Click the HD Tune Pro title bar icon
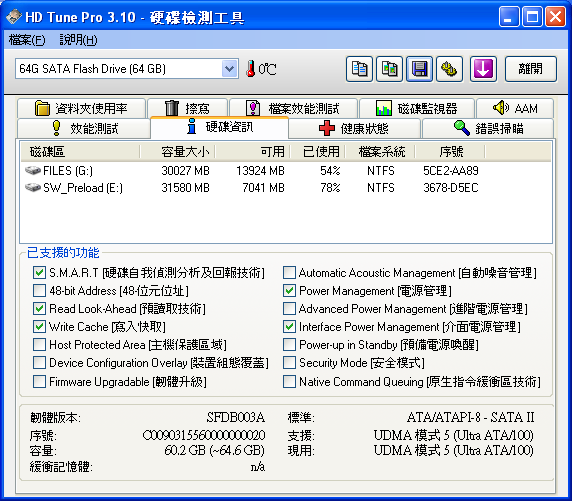The width and height of the screenshot is (572, 501). [13, 17]
